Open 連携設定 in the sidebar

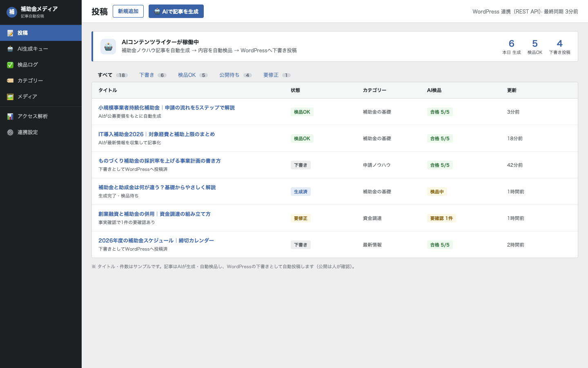41,132
